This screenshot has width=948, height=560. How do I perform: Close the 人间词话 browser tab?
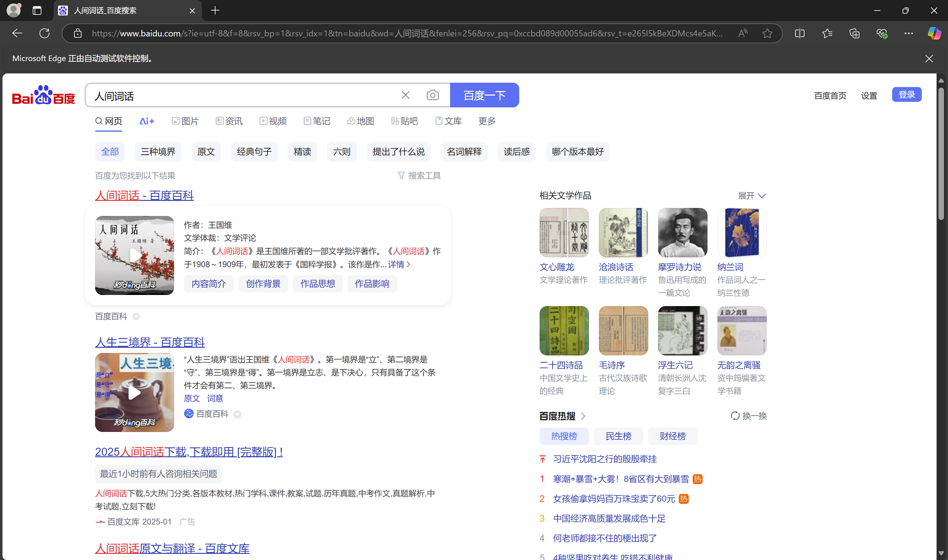[192, 10]
